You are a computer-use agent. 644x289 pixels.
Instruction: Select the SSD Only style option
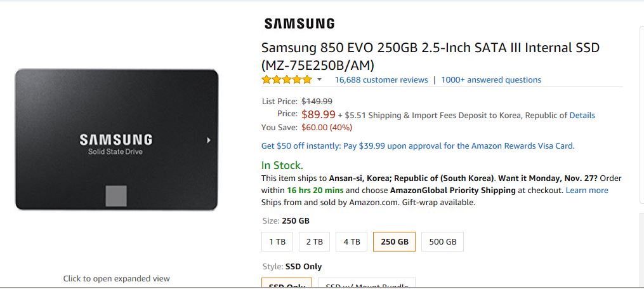[x=287, y=284]
